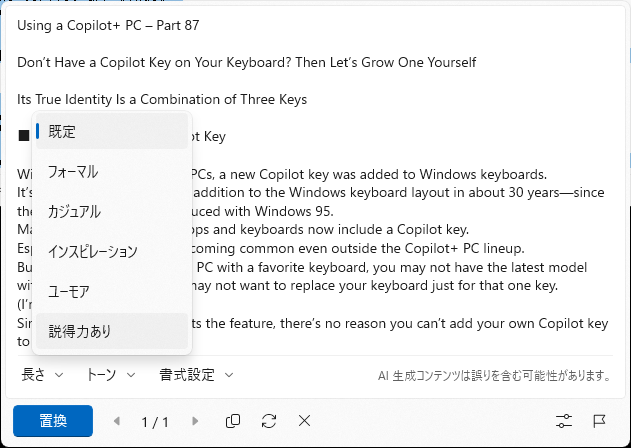Open the 長さ length dropdown
This screenshot has height=448, width=631.
tap(42, 375)
